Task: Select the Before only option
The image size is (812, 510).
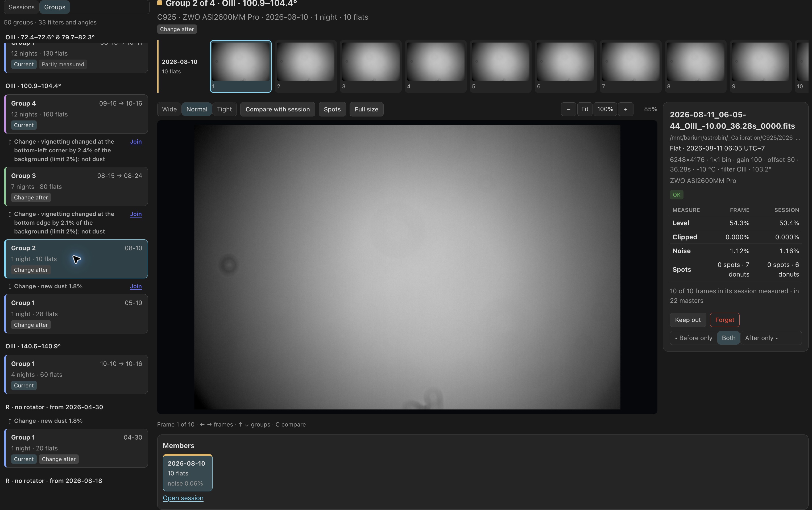Action: tap(694, 338)
